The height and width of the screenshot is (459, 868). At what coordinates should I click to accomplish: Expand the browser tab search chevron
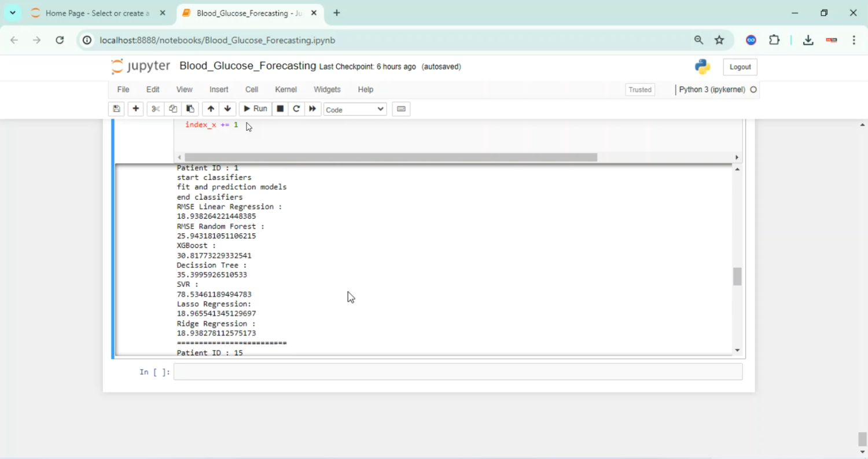[12, 13]
